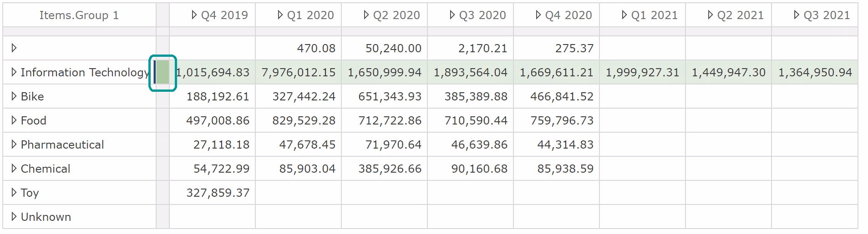Expand the Q4 2020 column header
This screenshot has height=234, width=868.
pyautogui.click(x=538, y=15)
